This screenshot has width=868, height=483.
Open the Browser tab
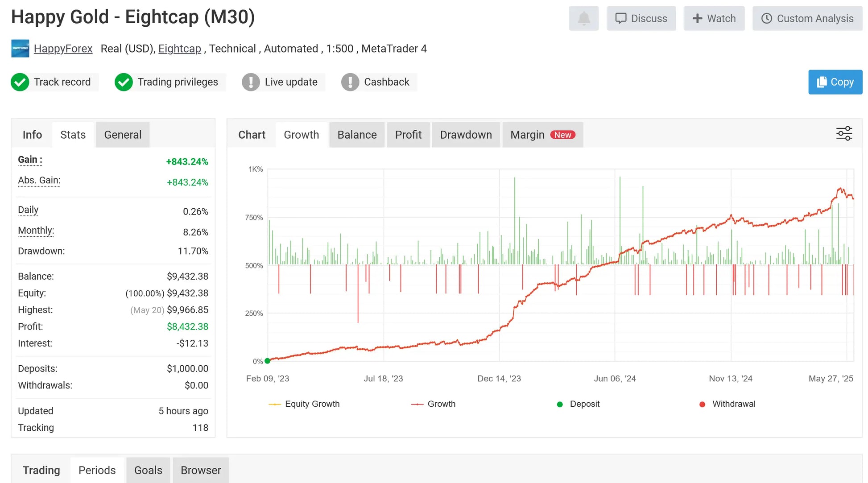coord(201,470)
